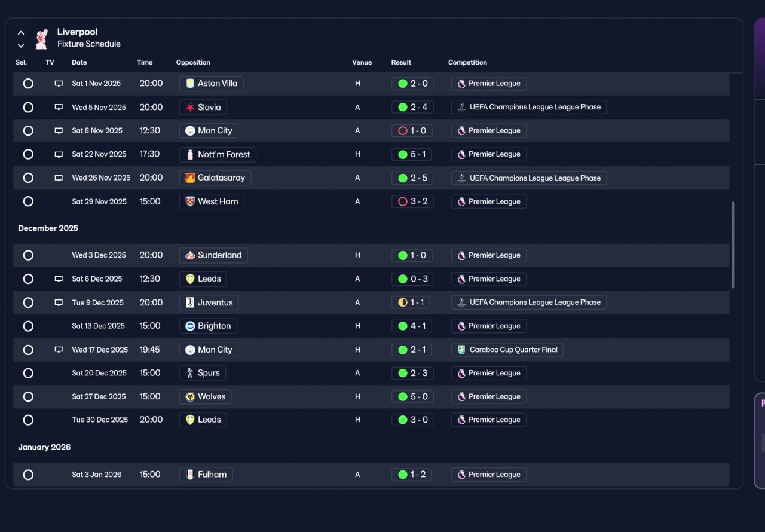Click the West Ham club badge

coord(190,201)
